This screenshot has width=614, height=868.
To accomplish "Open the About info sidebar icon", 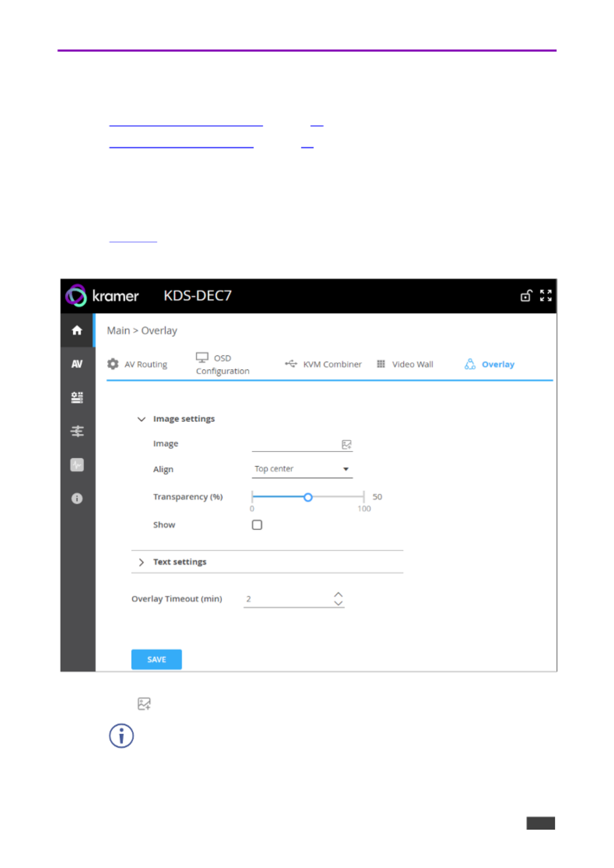I will (77, 498).
